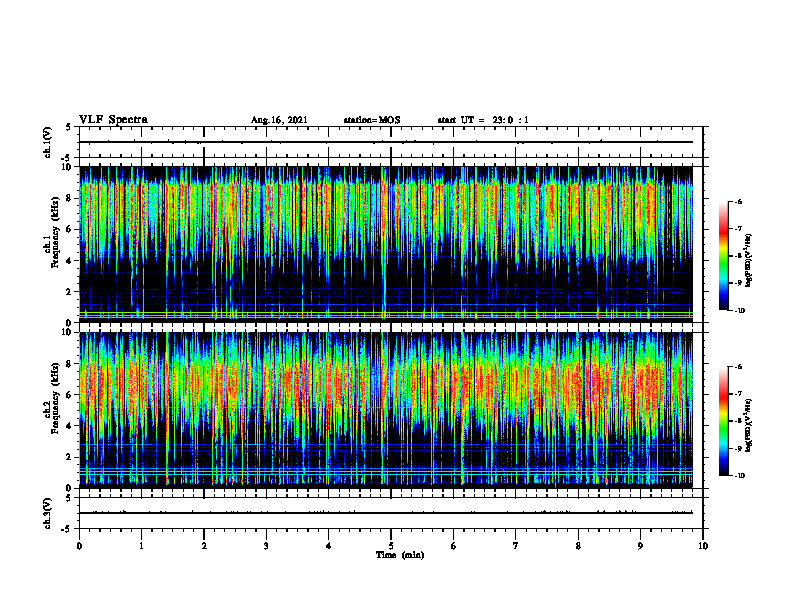792x612 pixels.
Task: Click the "ch.1(V)" axis label
Action: [x=48, y=142]
